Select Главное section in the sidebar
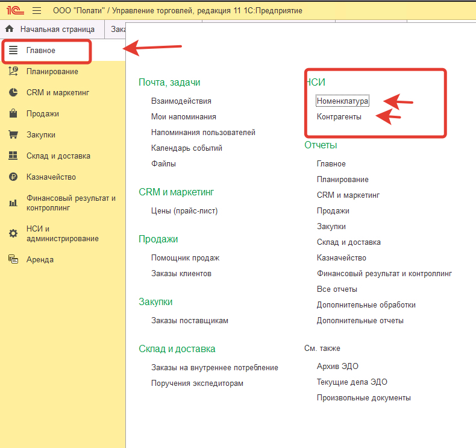 click(41, 51)
